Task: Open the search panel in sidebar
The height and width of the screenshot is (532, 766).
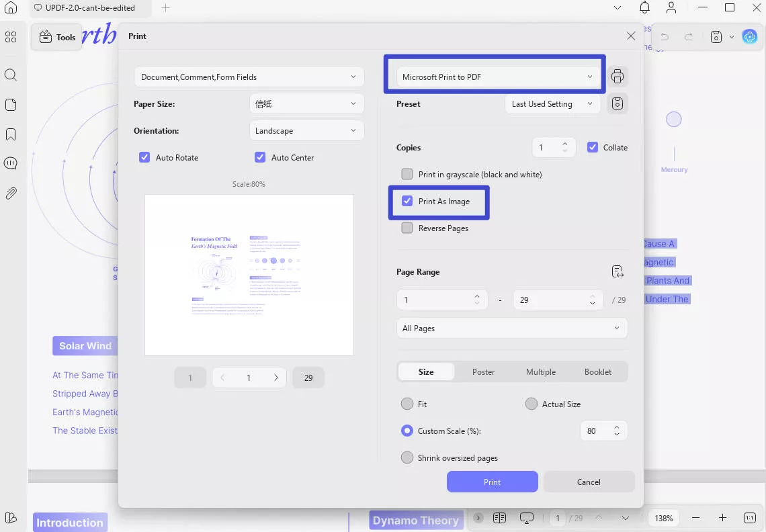Action: coord(11,75)
